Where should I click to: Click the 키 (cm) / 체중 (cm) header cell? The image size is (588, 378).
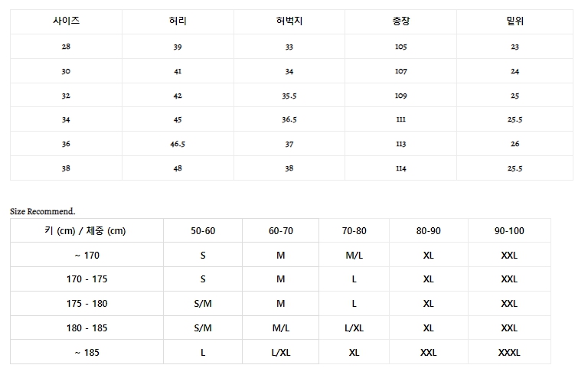[x=87, y=230]
